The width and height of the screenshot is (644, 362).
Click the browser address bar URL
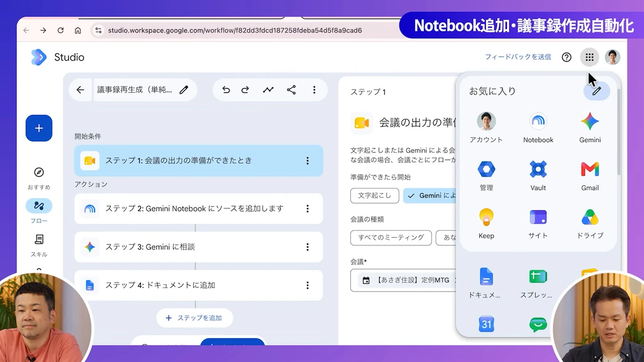234,30
